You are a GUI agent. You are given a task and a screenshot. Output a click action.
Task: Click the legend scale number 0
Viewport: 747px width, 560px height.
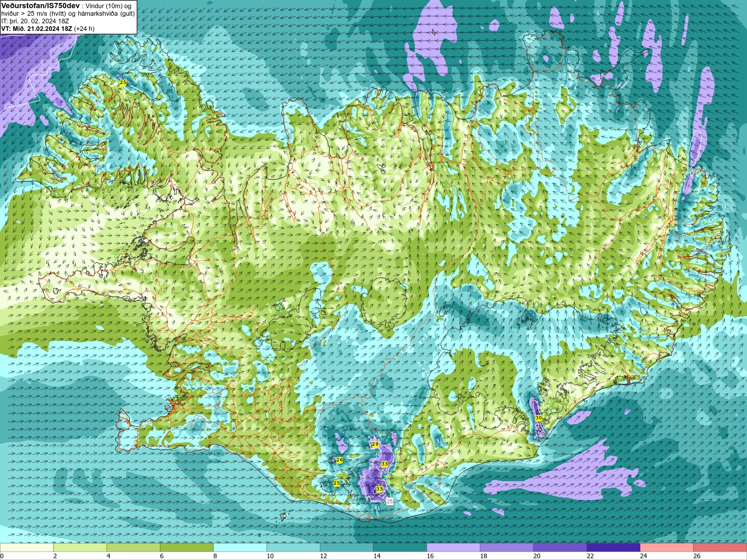point(2,556)
